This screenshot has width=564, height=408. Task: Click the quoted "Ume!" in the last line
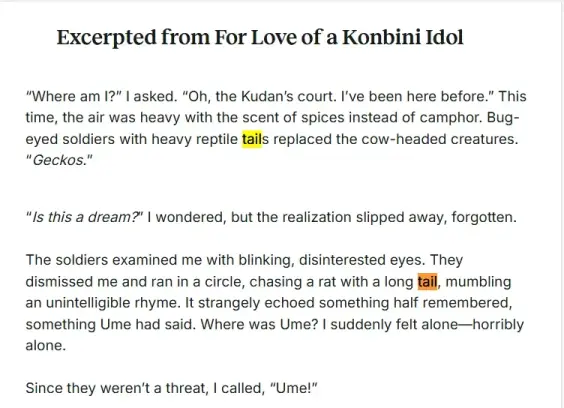(x=294, y=388)
